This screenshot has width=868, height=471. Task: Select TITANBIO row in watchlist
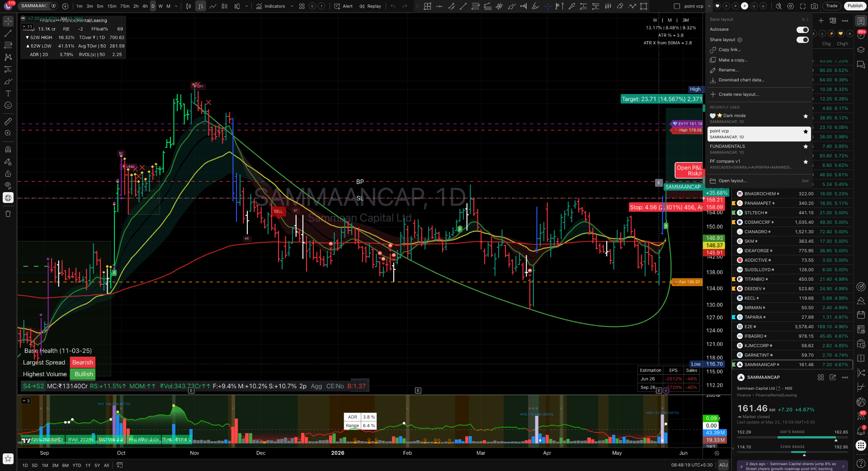[792, 279]
